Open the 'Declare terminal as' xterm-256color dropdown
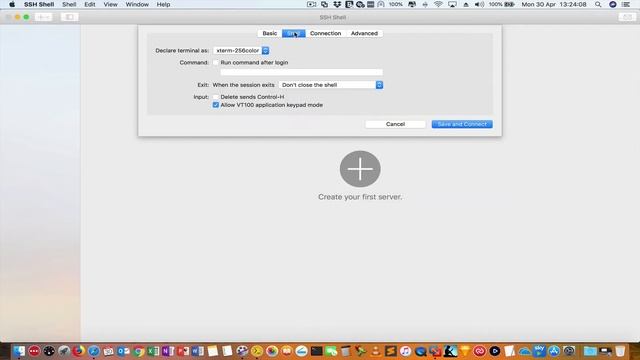The height and width of the screenshot is (360, 640). (241, 51)
